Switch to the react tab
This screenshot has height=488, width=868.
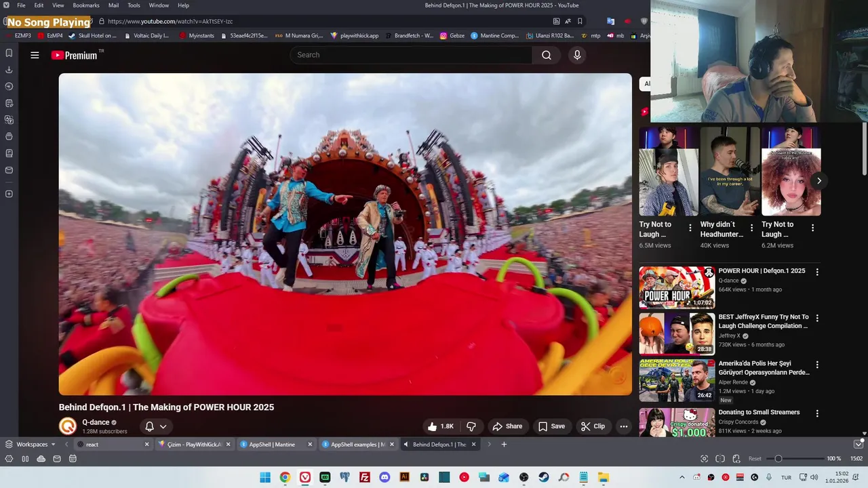[112, 445]
